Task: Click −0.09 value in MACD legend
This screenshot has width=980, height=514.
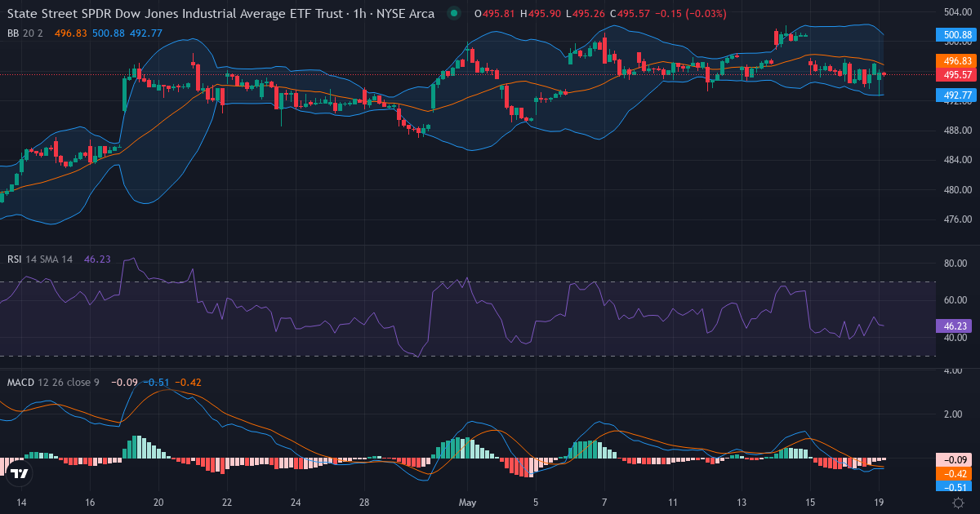Action: click(x=125, y=382)
